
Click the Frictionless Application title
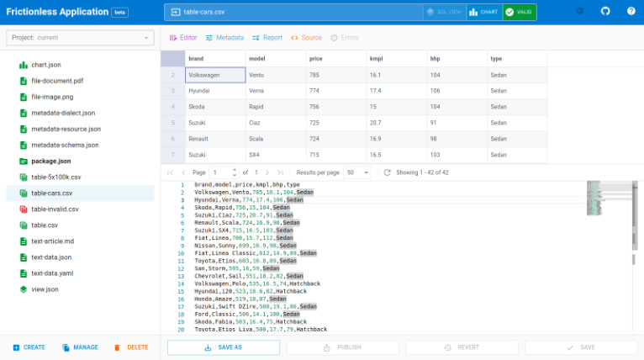tap(57, 12)
